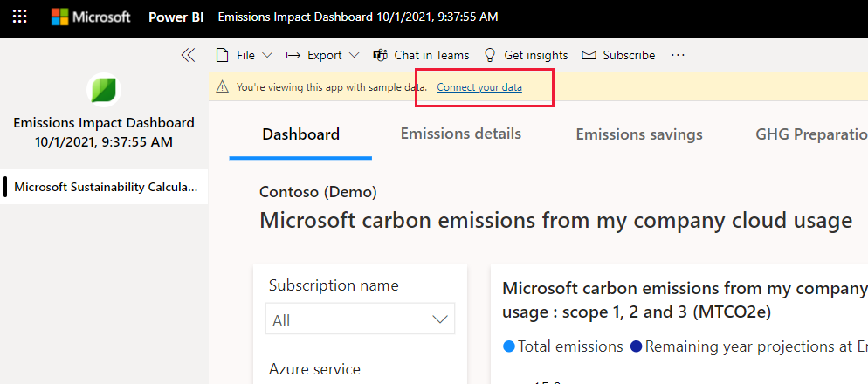Click the green leaf app icon

pos(104,90)
